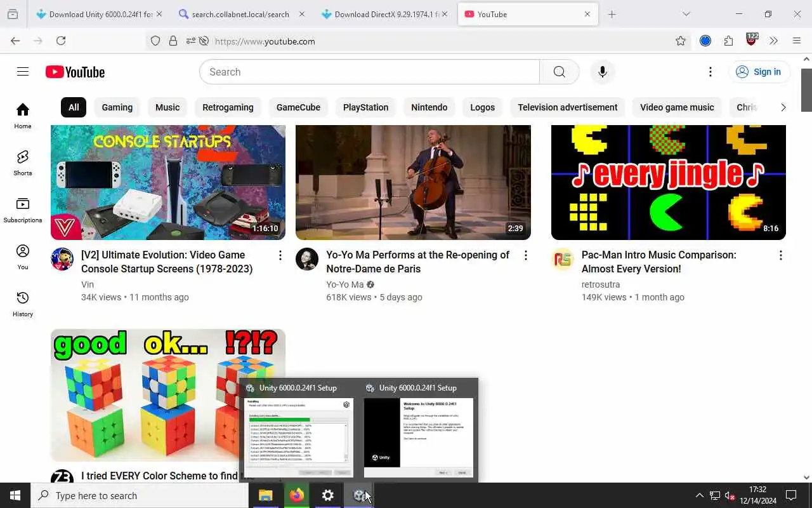This screenshot has height=508, width=812.
Task: View site padlock security info
Action: tap(173, 41)
